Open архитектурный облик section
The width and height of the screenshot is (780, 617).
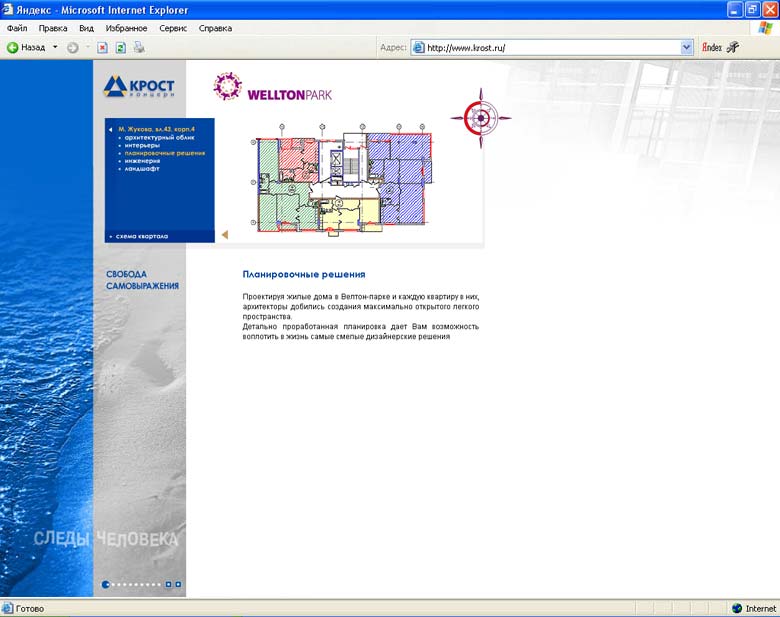click(159, 137)
